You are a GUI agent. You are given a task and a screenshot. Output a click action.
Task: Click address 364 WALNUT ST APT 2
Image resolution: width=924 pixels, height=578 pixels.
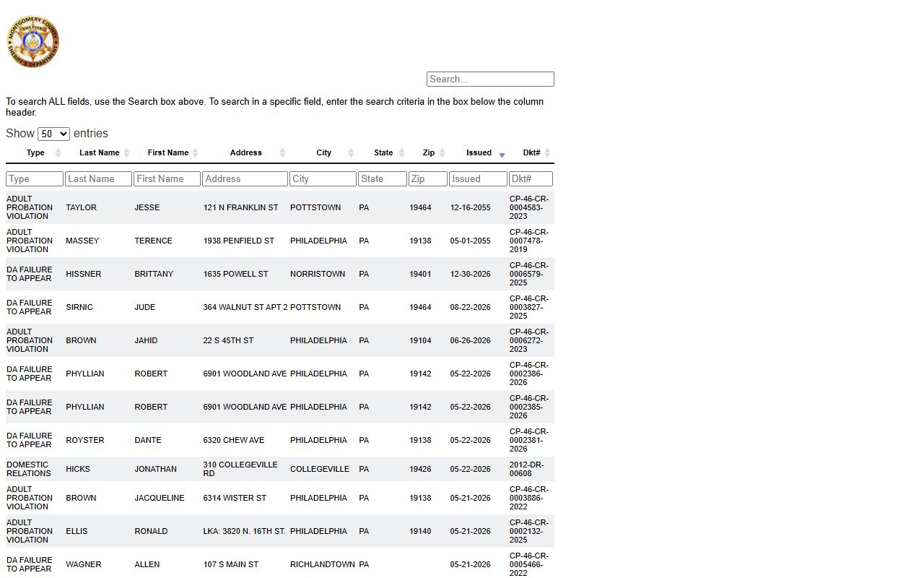click(x=245, y=307)
